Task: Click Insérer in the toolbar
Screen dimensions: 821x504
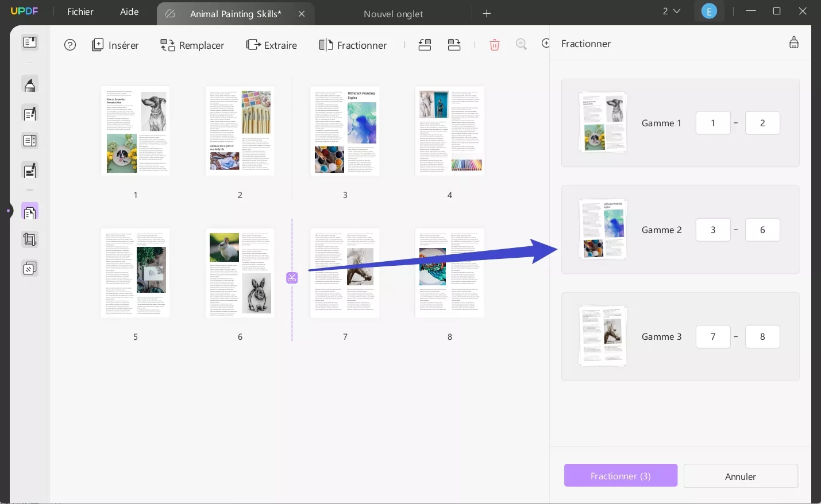Action: 115,45
